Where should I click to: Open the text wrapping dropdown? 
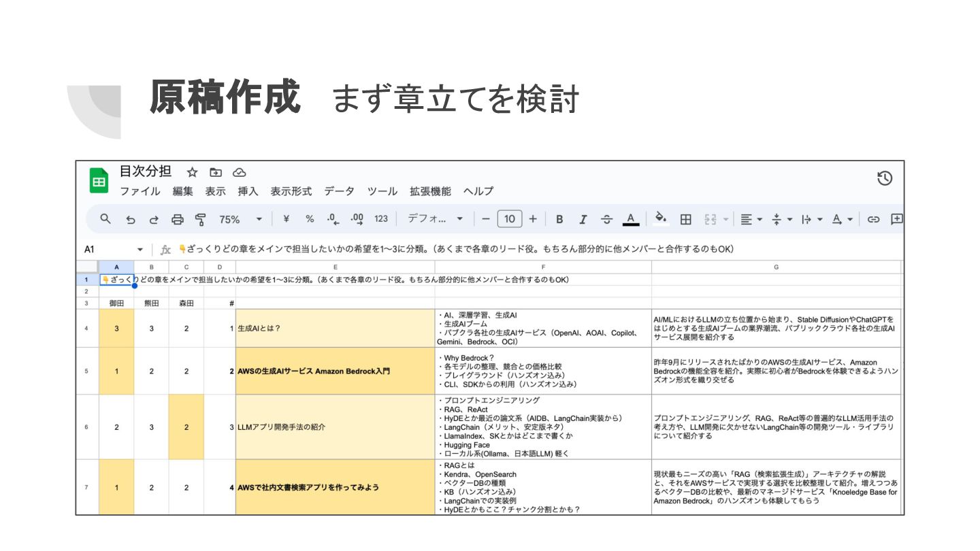pos(812,219)
